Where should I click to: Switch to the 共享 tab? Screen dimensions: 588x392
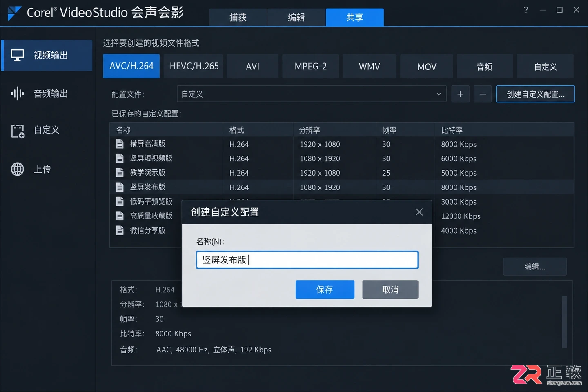(x=355, y=17)
